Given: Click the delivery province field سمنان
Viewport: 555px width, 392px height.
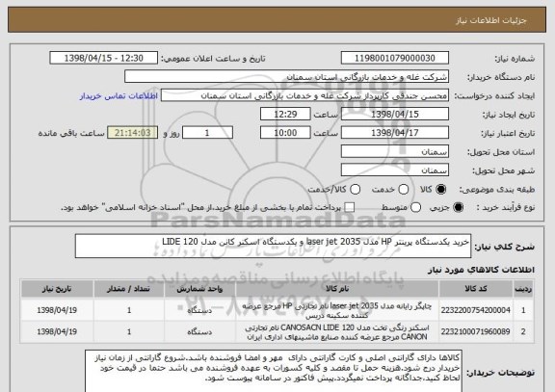Looking at the screenshot, I should point(395,152).
